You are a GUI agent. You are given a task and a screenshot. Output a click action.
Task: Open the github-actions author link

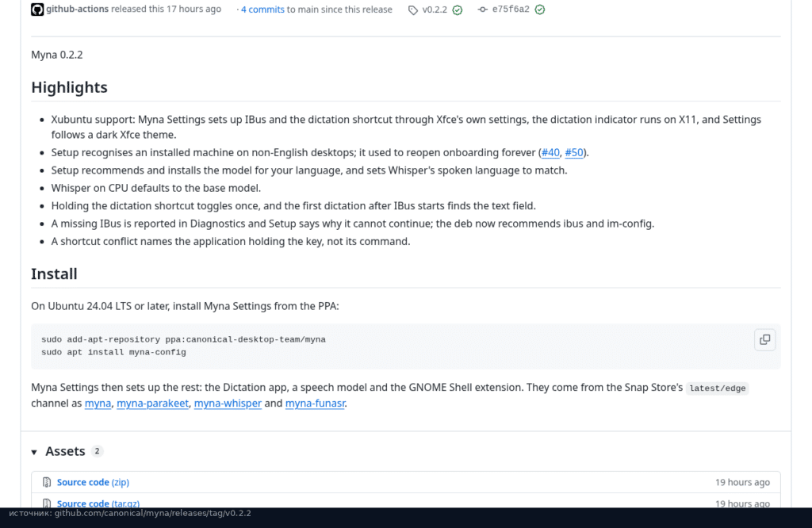click(x=77, y=9)
